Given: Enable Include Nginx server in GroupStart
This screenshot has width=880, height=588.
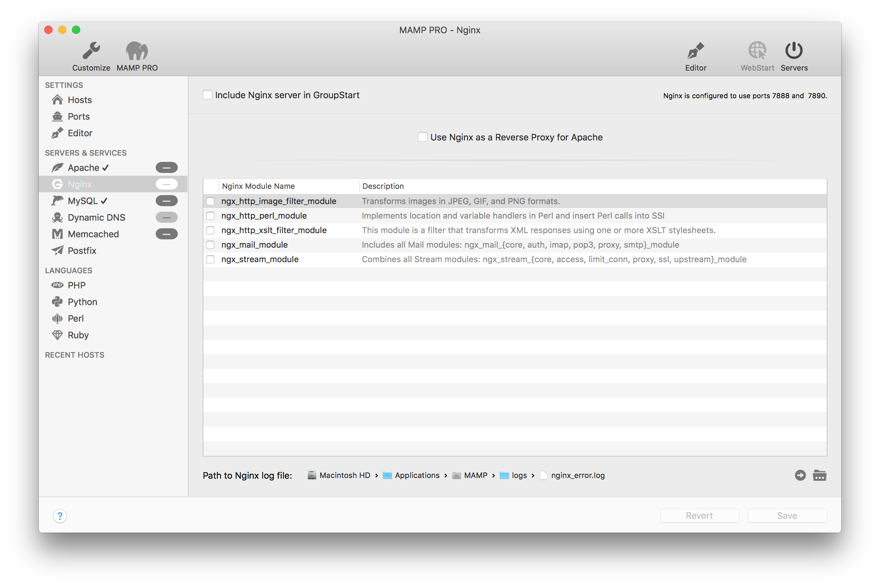Looking at the screenshot, I should [x=207, y=95].
